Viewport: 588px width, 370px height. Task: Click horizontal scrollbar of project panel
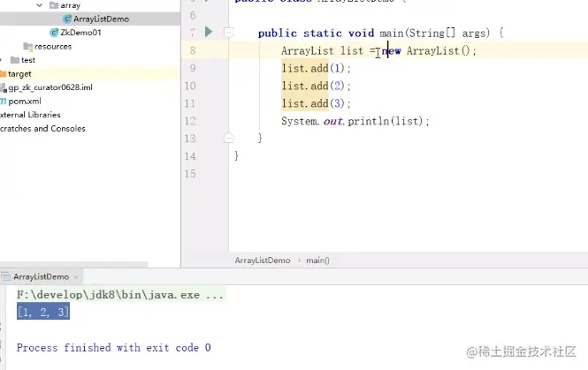[74, 264]
